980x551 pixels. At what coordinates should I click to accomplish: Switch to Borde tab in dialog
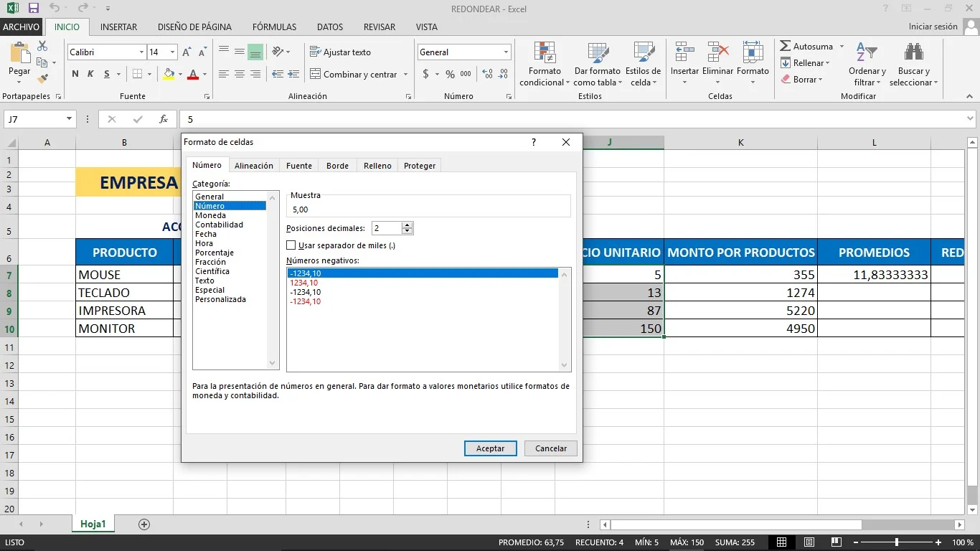[x=337, y=166]
